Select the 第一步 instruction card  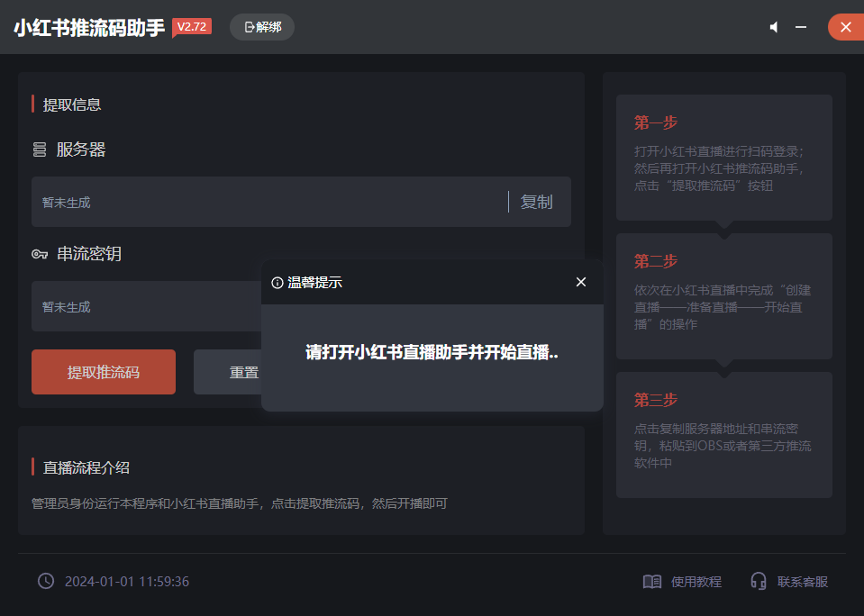724,157
